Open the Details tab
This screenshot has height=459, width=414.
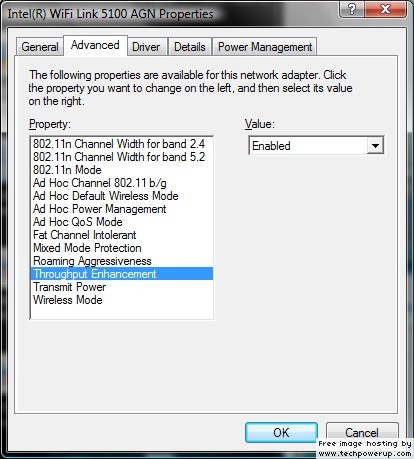[190, 46]
